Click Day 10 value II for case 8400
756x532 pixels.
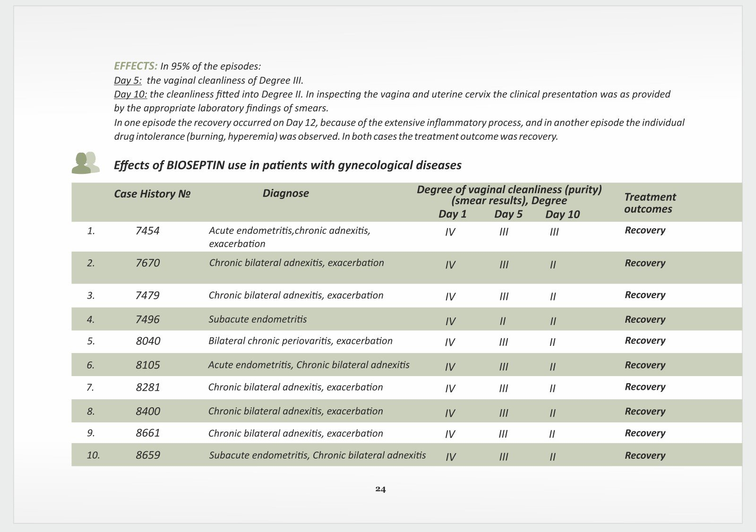tap(553, 413)
